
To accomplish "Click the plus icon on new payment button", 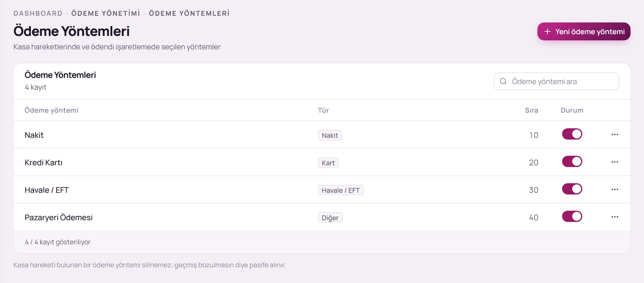I will 547,31.
